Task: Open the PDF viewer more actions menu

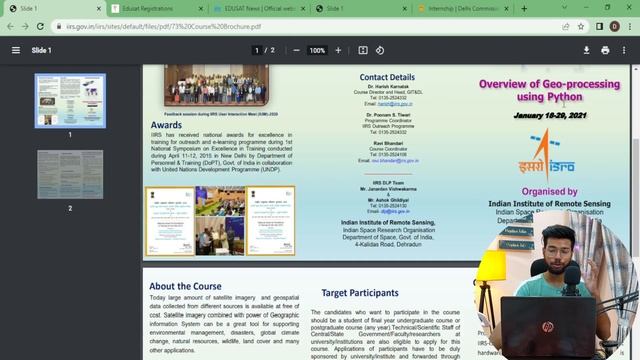Action: click(x=624, y=50)
